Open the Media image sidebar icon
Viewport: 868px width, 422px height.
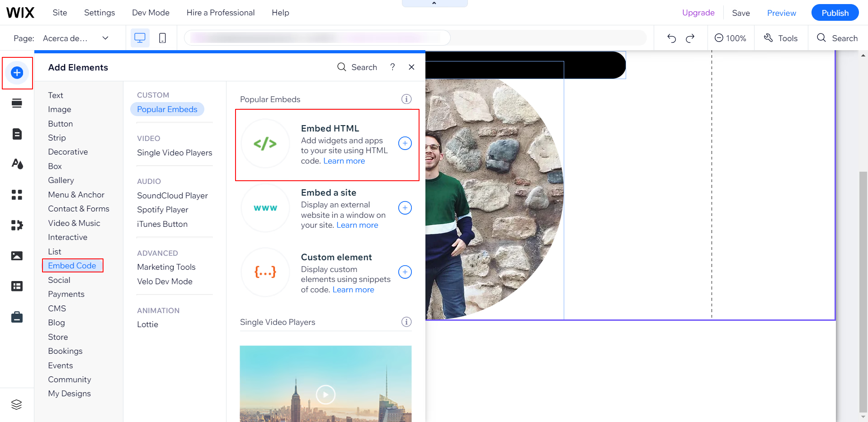tap(17, 256)
